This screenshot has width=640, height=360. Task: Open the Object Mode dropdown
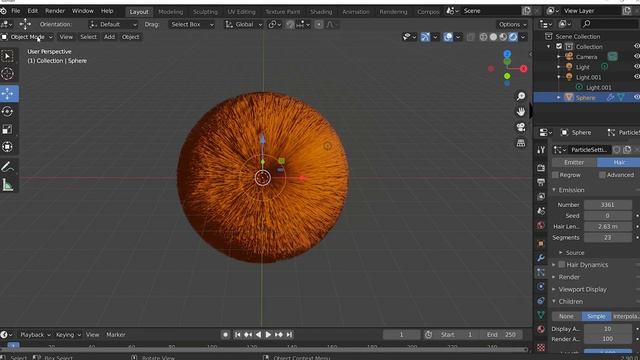coord(27,37)
